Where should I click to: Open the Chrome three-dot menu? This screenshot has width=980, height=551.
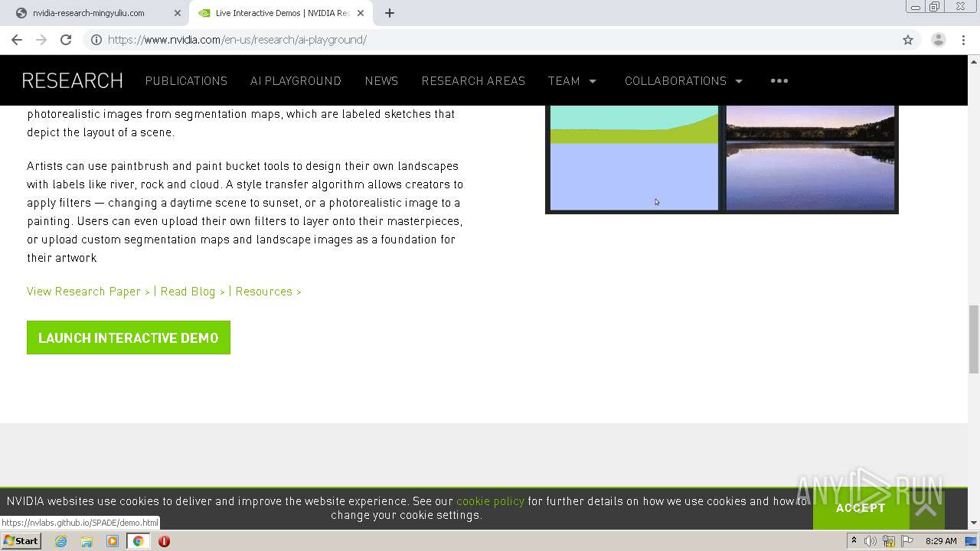[964, 40]
